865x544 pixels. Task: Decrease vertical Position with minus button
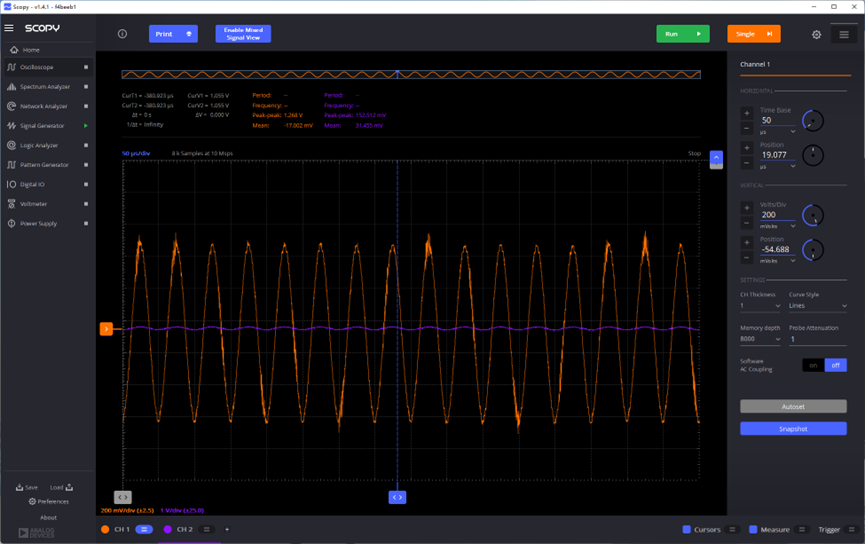(747, 258)
